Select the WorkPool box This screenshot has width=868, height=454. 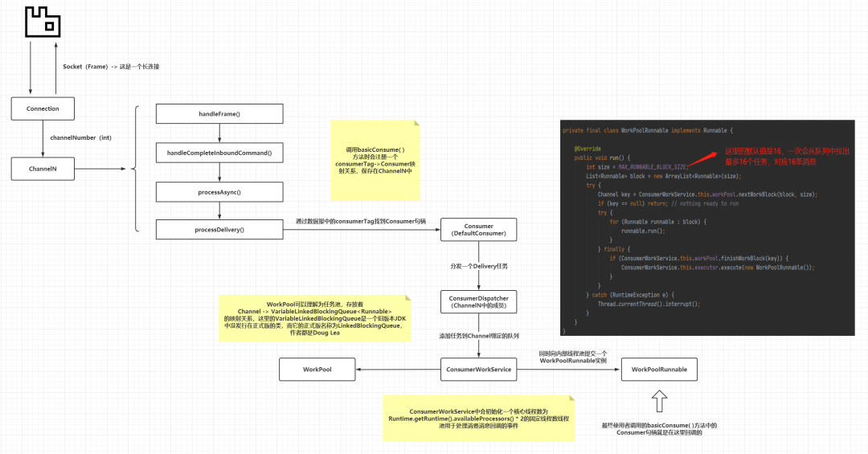[x=317, y=370]
